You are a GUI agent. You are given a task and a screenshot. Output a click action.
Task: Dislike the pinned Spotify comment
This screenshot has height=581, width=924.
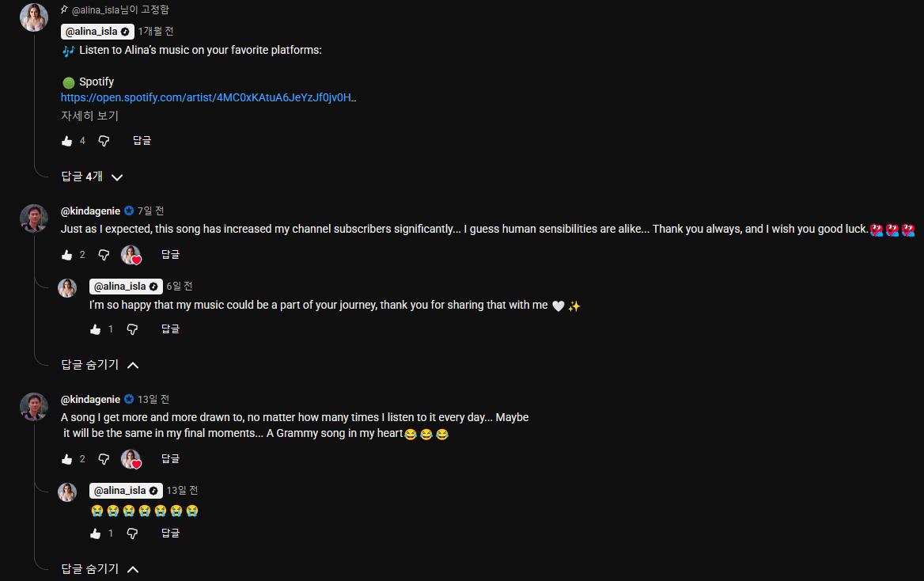point(104,141)
